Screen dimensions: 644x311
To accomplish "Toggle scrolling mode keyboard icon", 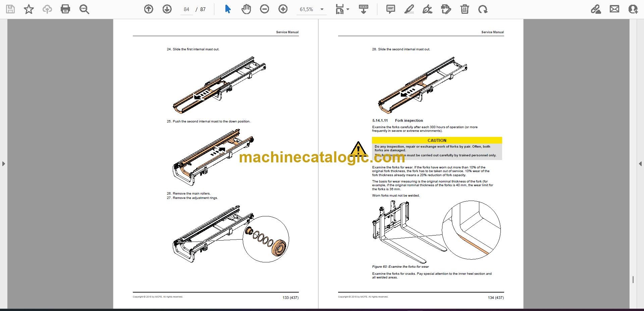I will point(364,9).
